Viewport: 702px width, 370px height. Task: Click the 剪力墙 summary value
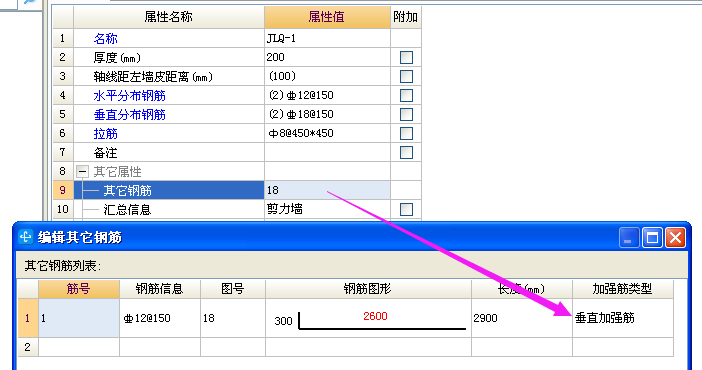[327, 209]
